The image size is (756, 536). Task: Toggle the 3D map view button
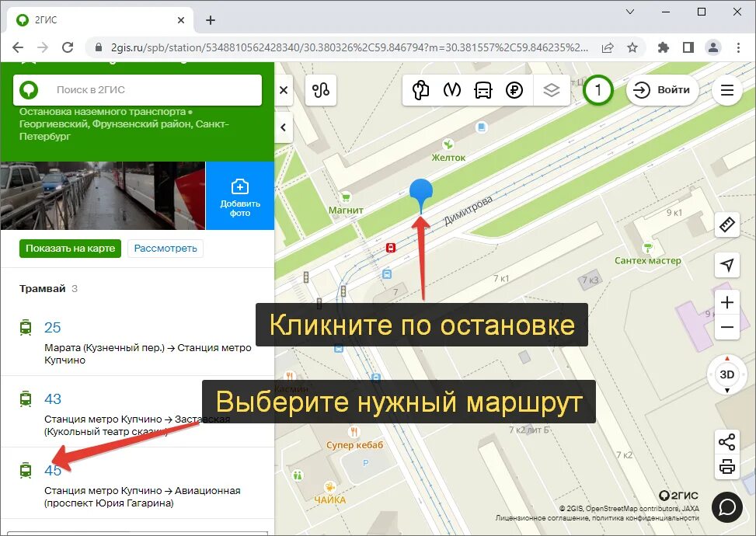[x=727, y=374]
